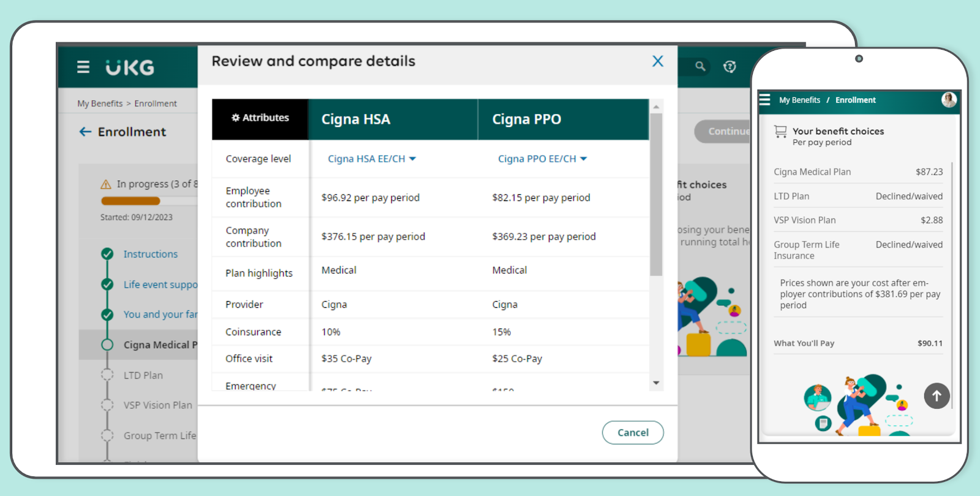
Task: Click the comparison table scrollbar thumb
Action: tap(656, 194)
